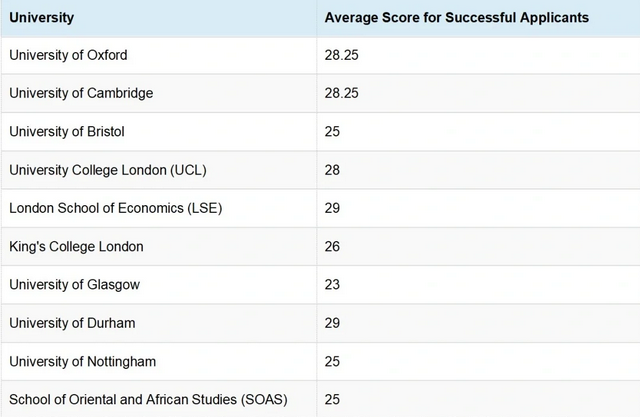The width and height of the screenshot is (640, 417).
Task: Click the score 26 for King's College
Action: [332, 246]
